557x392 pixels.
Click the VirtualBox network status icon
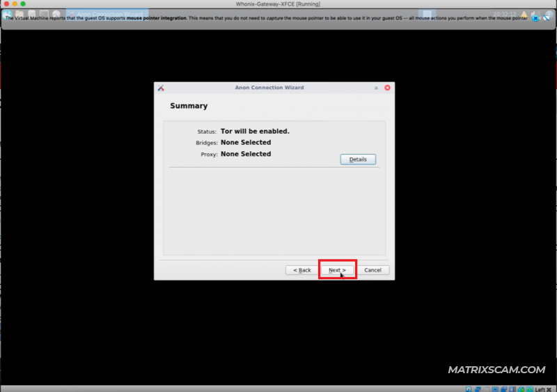(x=478, y=389)
